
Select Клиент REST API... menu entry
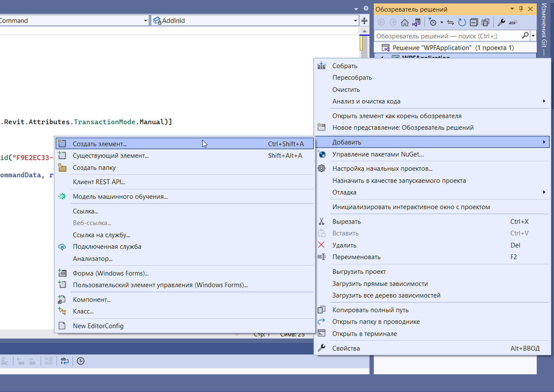click(184, 182)
